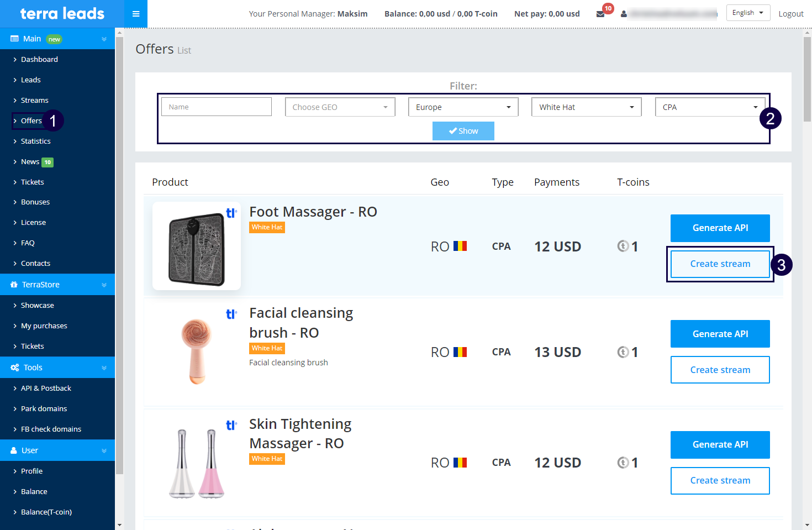The height and width of the screenshot is (530, 812).
Task: Open the Europe region dropdown
Action: point(463,107)
